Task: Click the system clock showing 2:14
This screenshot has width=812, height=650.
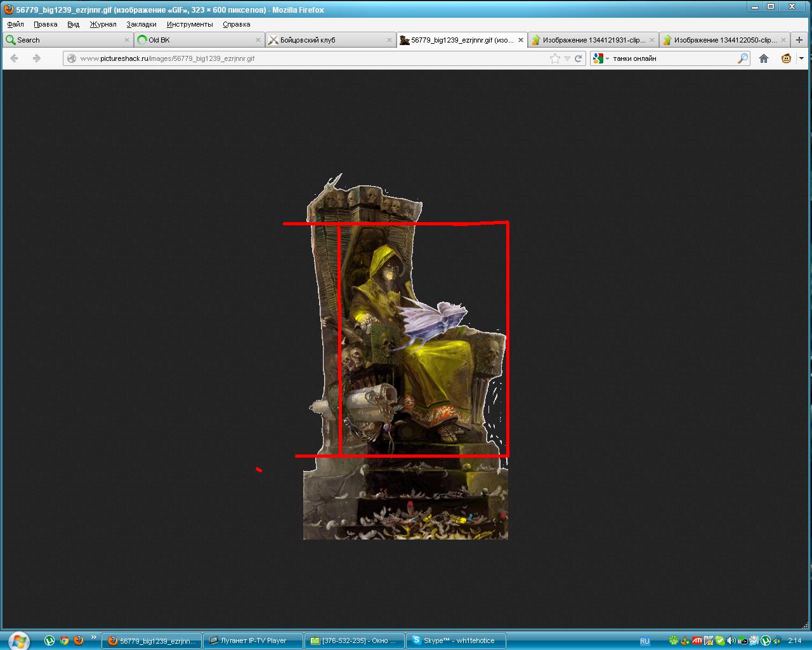Action: tap(795, 641)
